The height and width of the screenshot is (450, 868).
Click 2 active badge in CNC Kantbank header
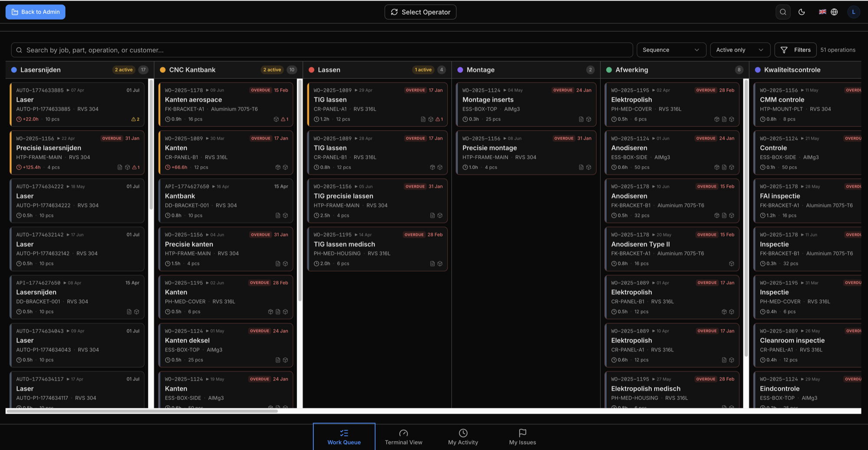pyautogui.click(x=272, y=70)
